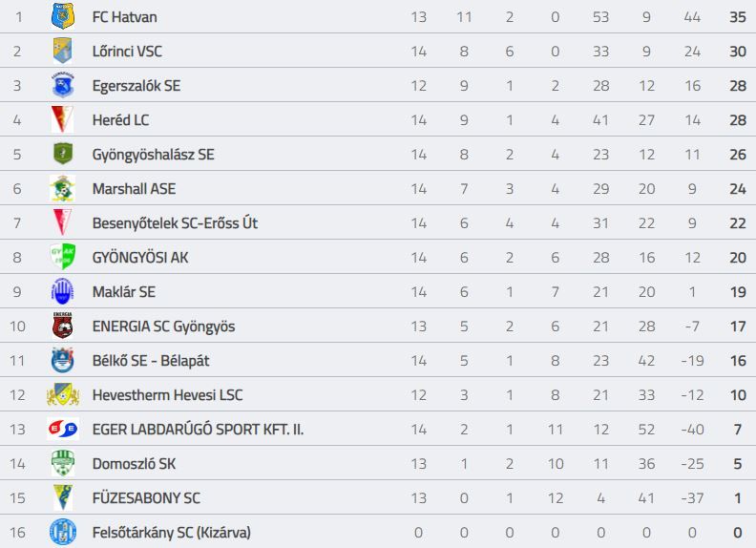Open the Egerszalók SE badge icon
Image resolution: width=756 pixels, height=548 pixels.
click(63, 85)
